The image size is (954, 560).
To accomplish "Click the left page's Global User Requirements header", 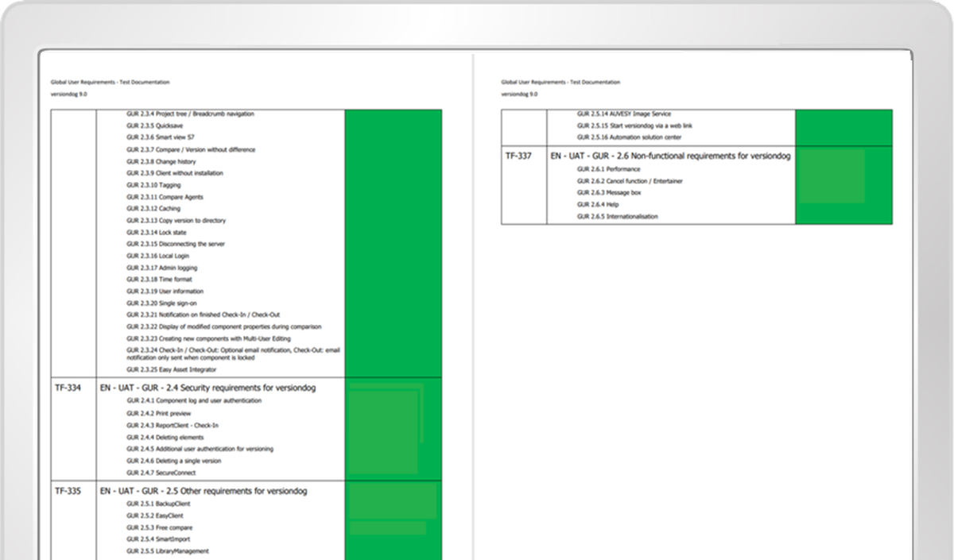I will [110, 83].
